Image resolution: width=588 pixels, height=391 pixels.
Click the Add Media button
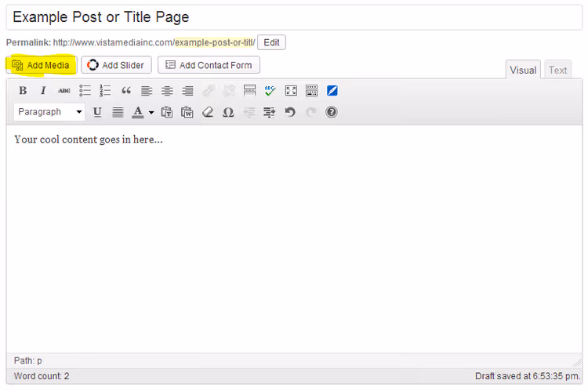[42, 65]
